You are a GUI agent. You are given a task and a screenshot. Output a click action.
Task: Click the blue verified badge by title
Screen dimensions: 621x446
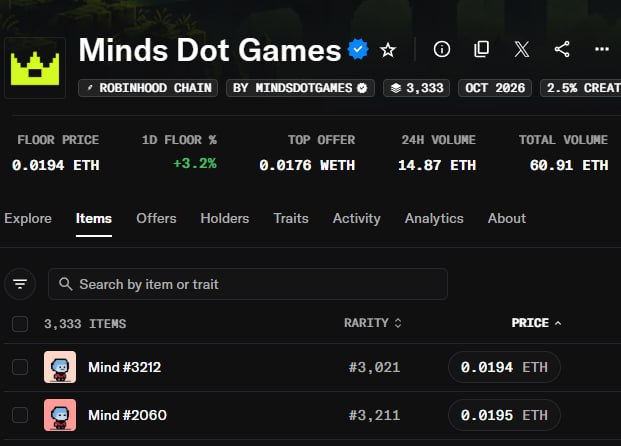click(358, 50)
